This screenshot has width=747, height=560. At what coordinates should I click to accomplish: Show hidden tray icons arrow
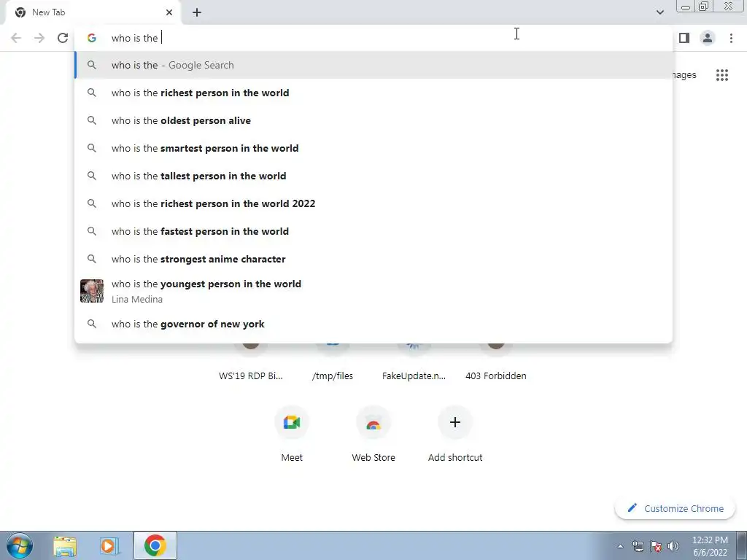[620, 547]
